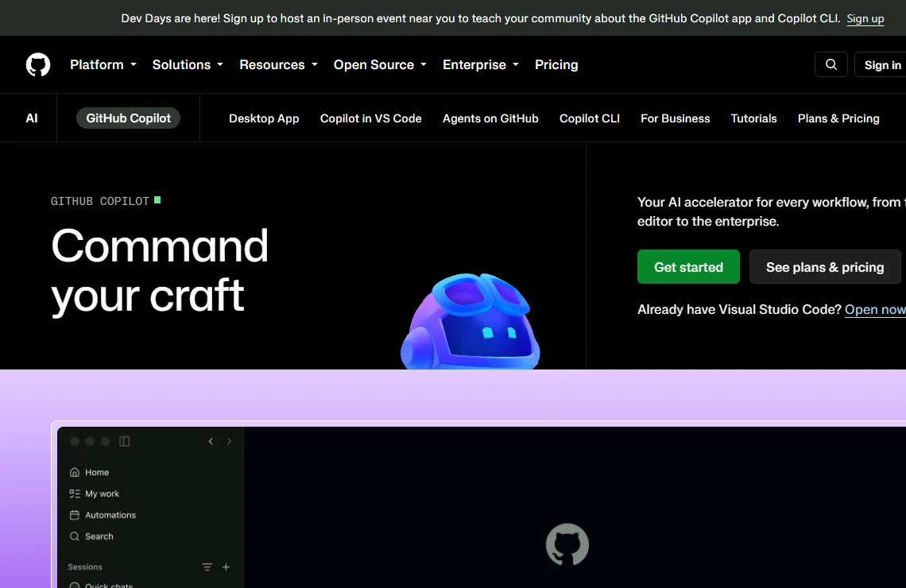Select the Search label in the sidebar
This screenshot has height=588, width=906.
point(99,536)
